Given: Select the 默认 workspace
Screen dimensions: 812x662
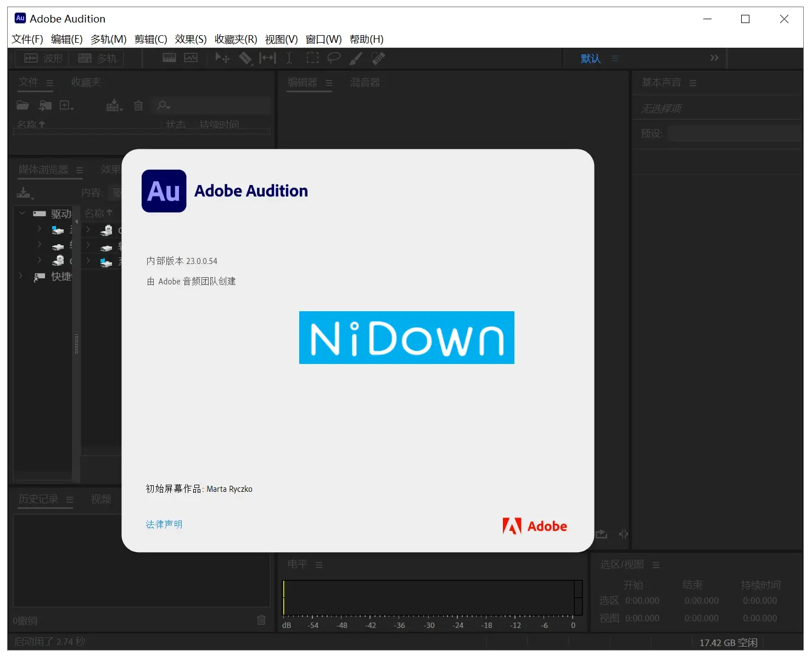Looking at the screenshot, I should pyautogui.click(x=591, y=58).
